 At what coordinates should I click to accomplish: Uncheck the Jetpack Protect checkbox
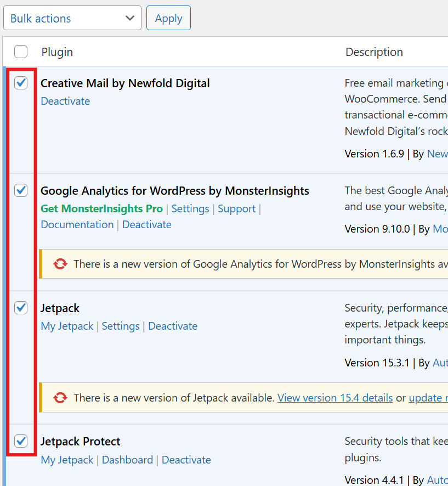(x=20, y=441)
